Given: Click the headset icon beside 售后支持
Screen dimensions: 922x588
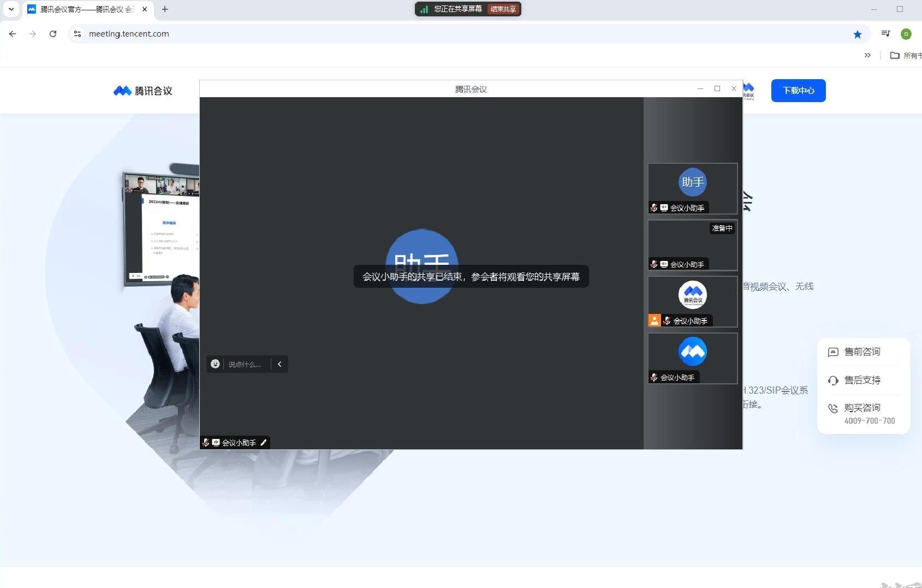Looking at the screenshot, I should (x=833, y=381).
